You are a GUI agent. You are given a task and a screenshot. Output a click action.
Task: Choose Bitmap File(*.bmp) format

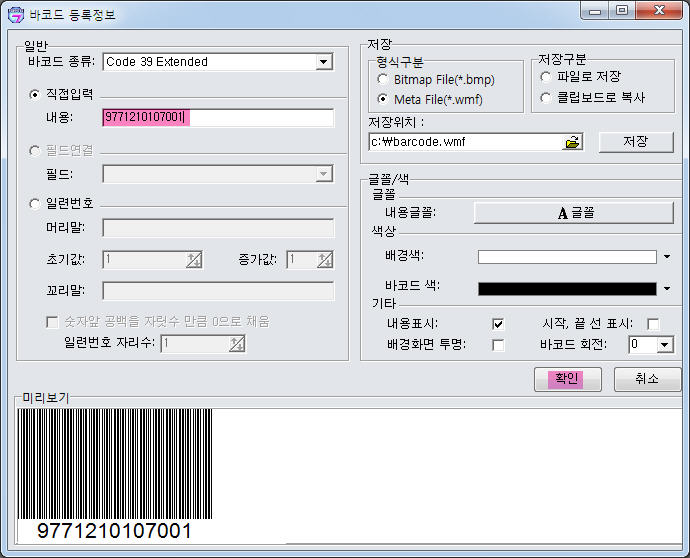tap(382, 80)
